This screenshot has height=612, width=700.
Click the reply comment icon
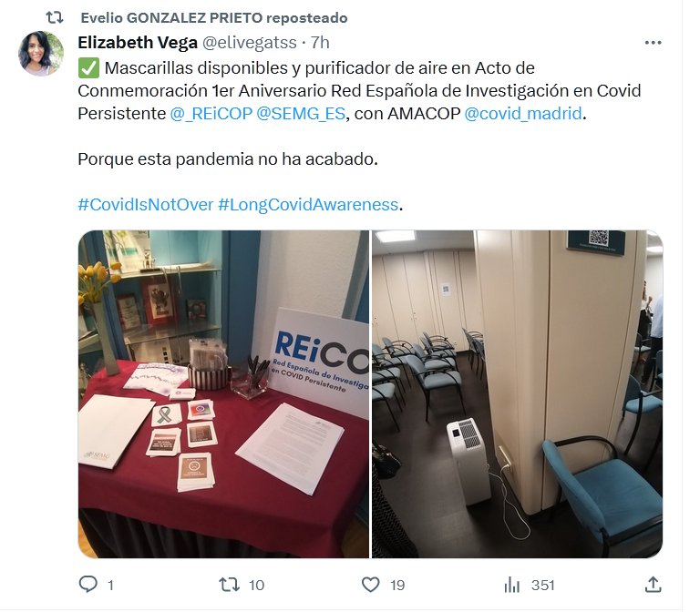click(x=87, y=584)
